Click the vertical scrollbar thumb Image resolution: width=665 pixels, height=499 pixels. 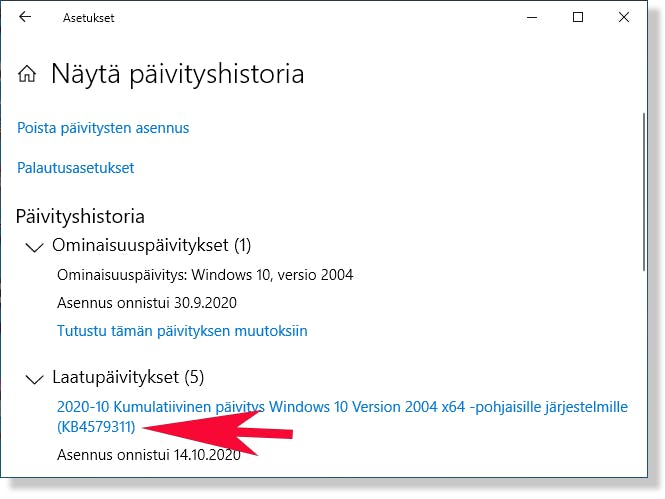tap(644, 192)
